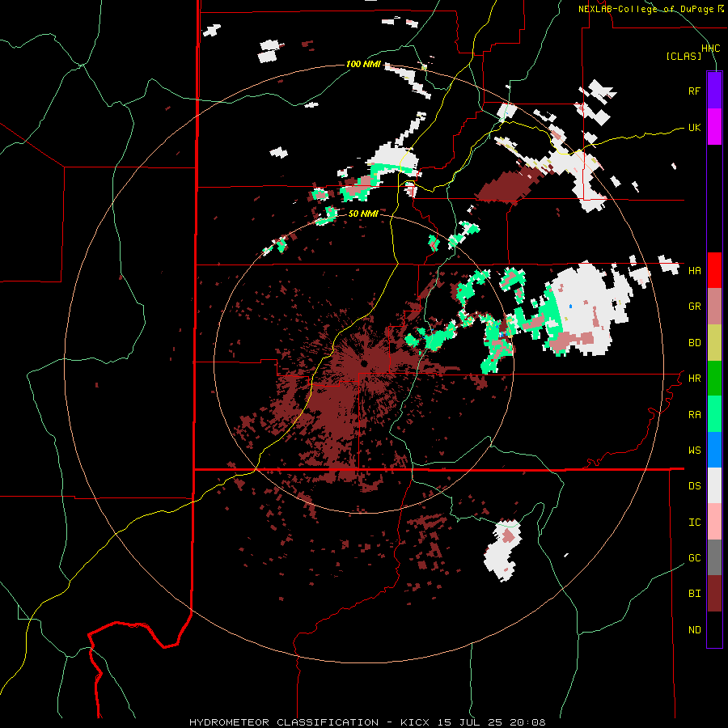Click the 20:08 timestamp
This screenshot has width=728, height=728.
click(528, 722)
